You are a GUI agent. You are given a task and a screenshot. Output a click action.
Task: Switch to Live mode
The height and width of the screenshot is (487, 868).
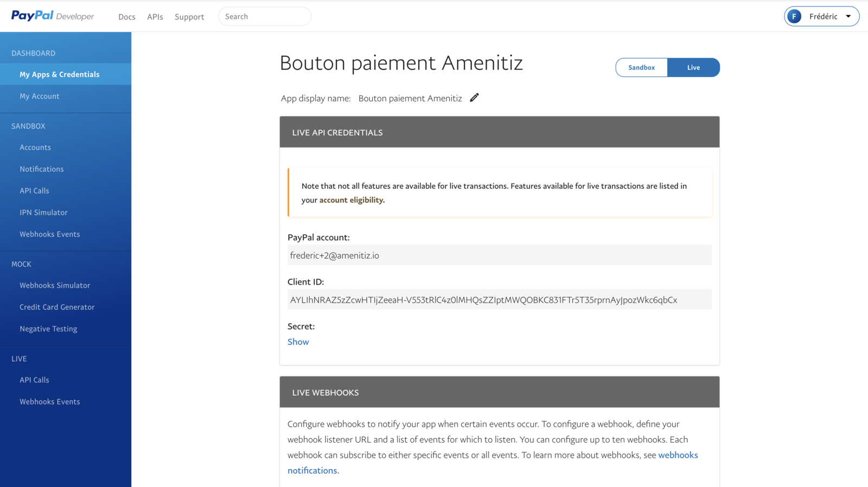693,67
